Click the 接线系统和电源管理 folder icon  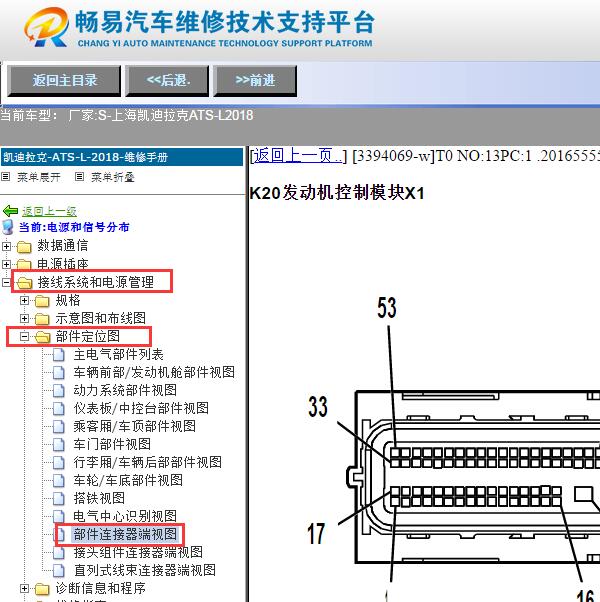click(24, 283)
